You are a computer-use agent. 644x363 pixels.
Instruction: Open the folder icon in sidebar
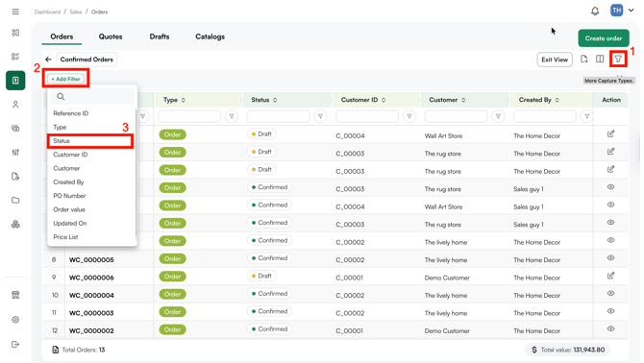(x=15, y=200)
